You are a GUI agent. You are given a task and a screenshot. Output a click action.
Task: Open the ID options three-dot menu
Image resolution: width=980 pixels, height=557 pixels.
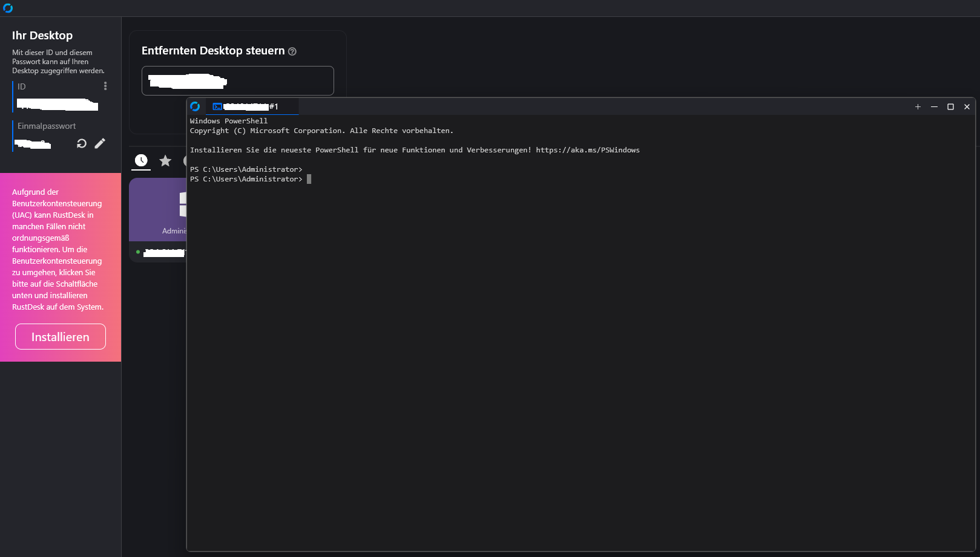coord(105,86)
